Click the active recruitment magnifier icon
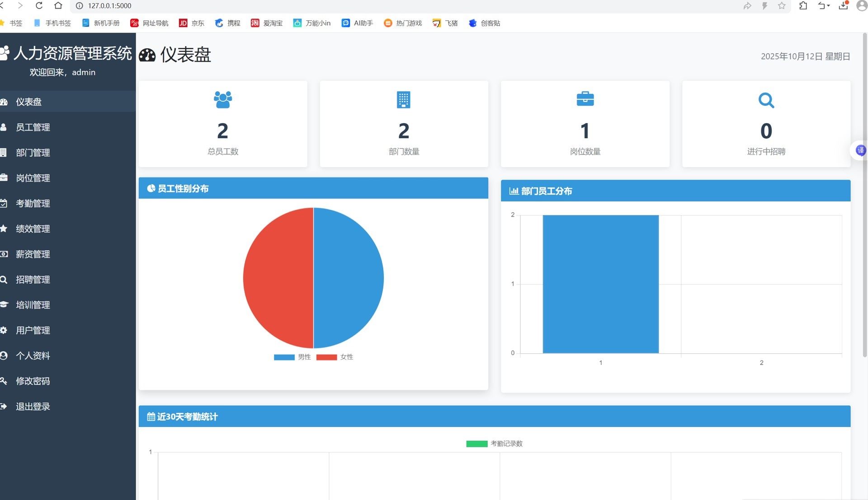868x500 pixels. click(x=766, y=100)
